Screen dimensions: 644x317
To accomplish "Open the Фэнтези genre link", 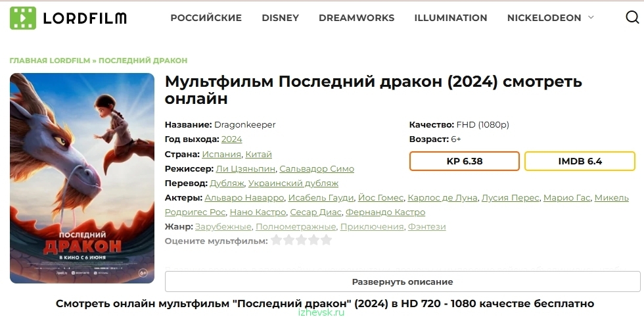I will pyautogui.click(x=426, y=226).
